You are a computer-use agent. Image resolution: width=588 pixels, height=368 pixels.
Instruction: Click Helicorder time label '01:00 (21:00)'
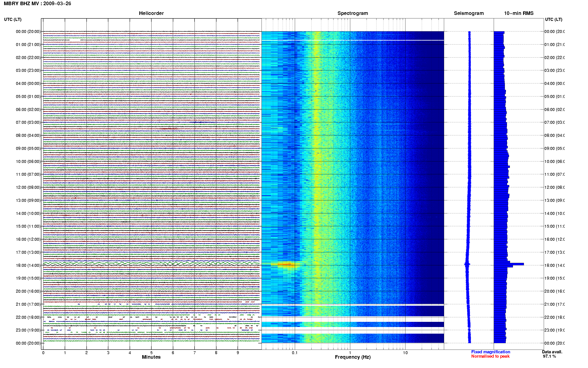28,44
